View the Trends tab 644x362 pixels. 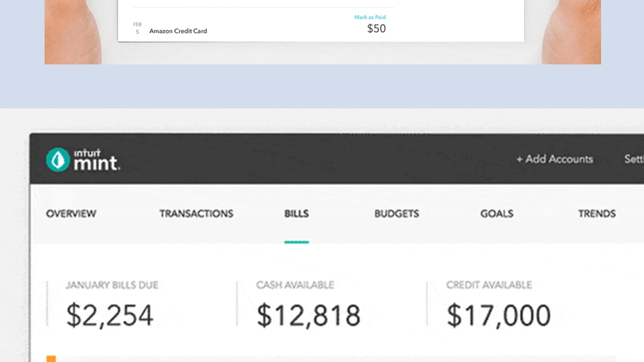(597, 214)
